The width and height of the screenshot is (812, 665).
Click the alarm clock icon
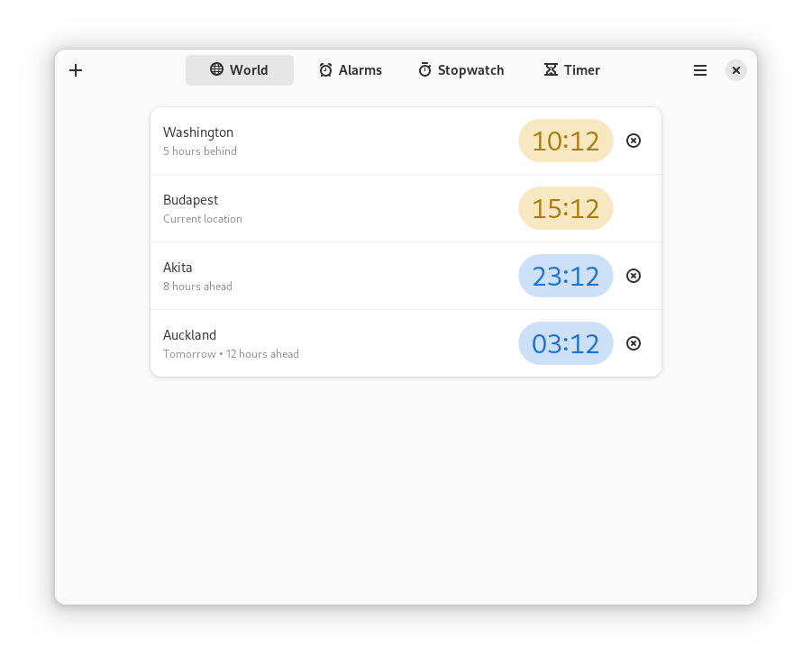coord(326,70)
